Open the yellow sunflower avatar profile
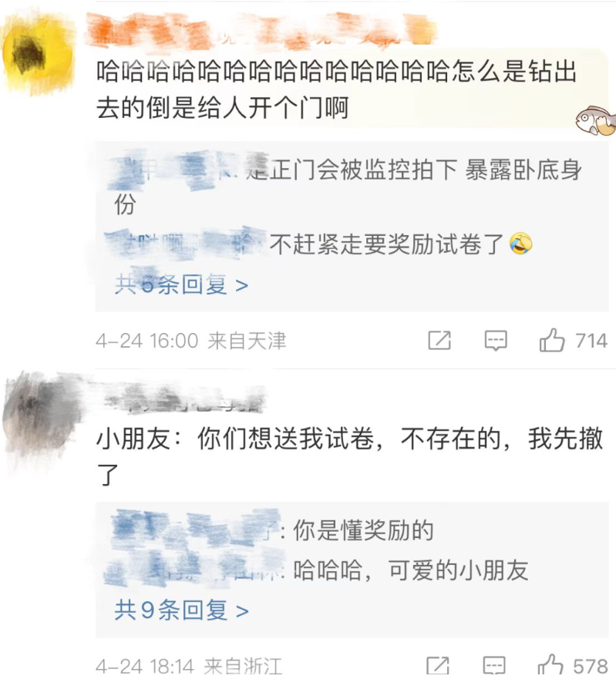Screen dimensions: 616x679 (38, 54)
